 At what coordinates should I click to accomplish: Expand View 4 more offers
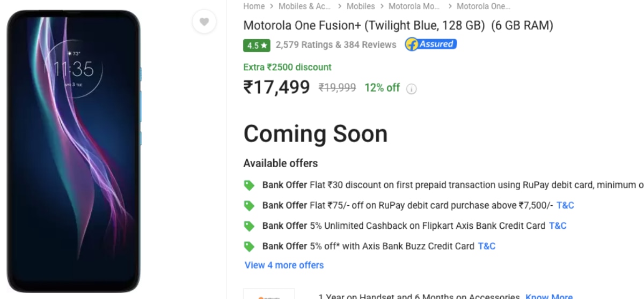tap(284, 265)
